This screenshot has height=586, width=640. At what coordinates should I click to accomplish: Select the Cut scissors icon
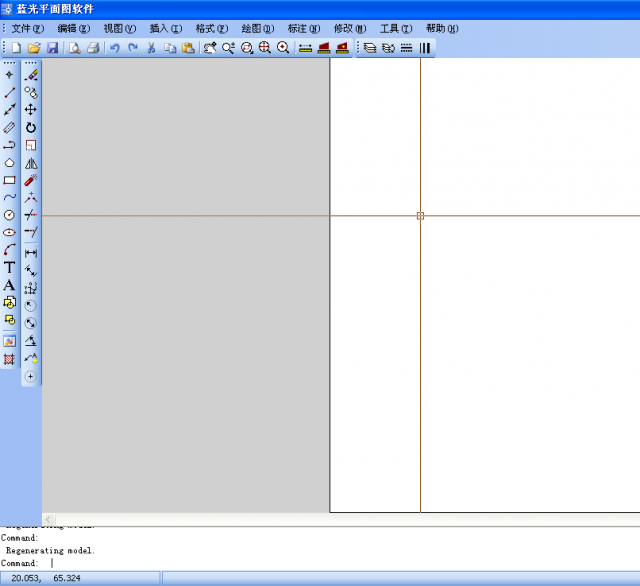point(152,47)
